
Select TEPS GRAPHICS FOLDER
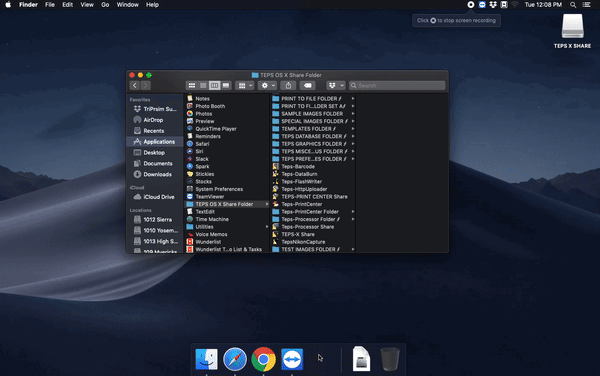(x=313, y=144)
